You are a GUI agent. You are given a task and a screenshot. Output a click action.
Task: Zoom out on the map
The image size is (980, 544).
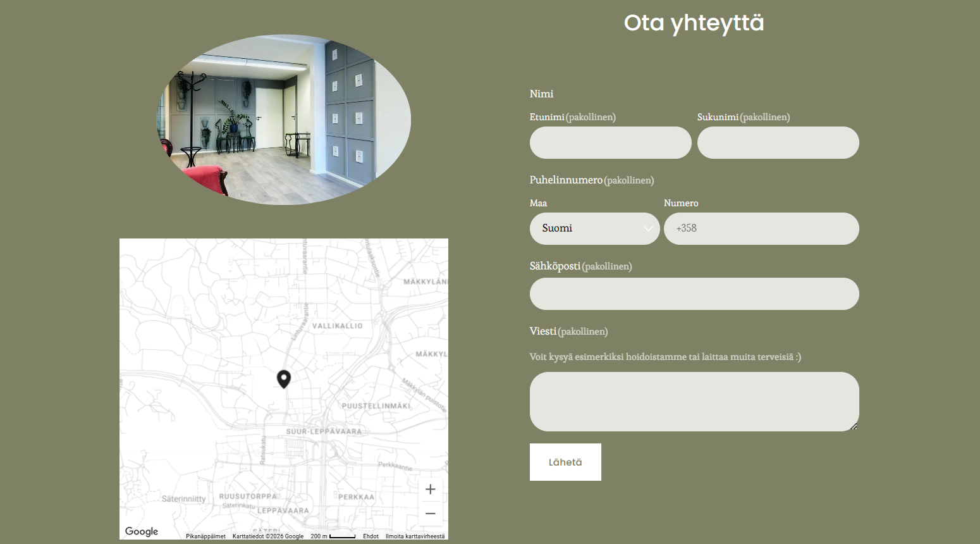click(x=431, y=514)
